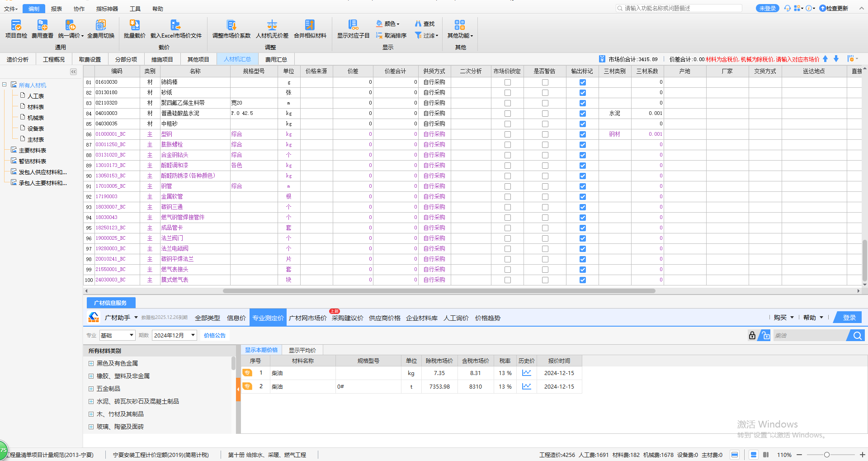Toggle 是否暂估 for 中粗砂 row 85

(x=545, y=124)
